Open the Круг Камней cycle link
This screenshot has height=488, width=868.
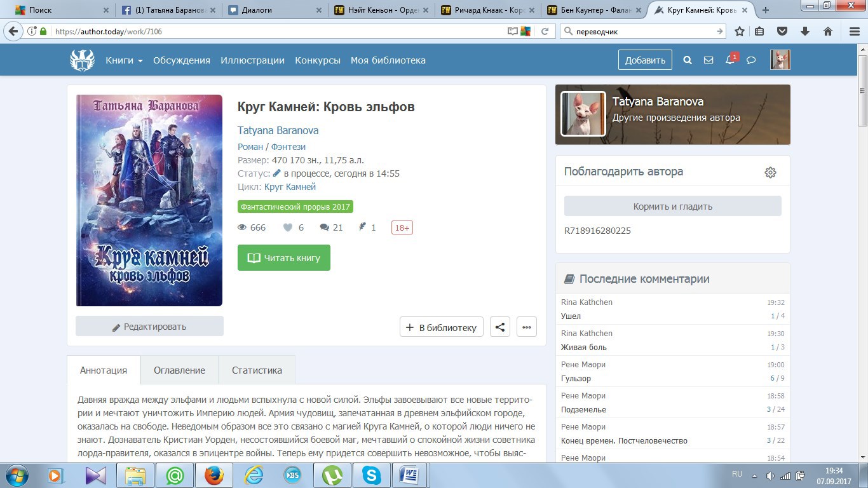click(x=290, y=187)
